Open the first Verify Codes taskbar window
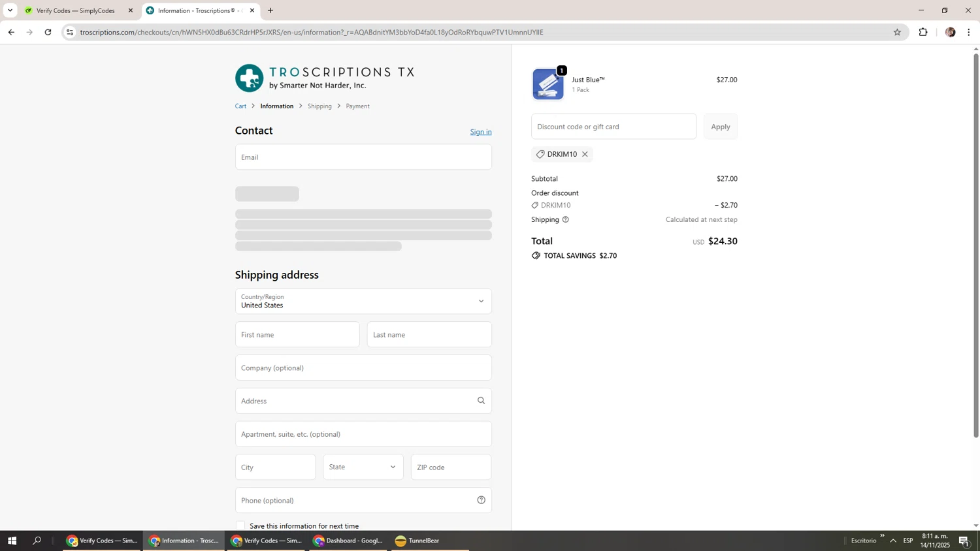Image resolution: width=980 pixels, height=551 pixels. coord(102,541)
